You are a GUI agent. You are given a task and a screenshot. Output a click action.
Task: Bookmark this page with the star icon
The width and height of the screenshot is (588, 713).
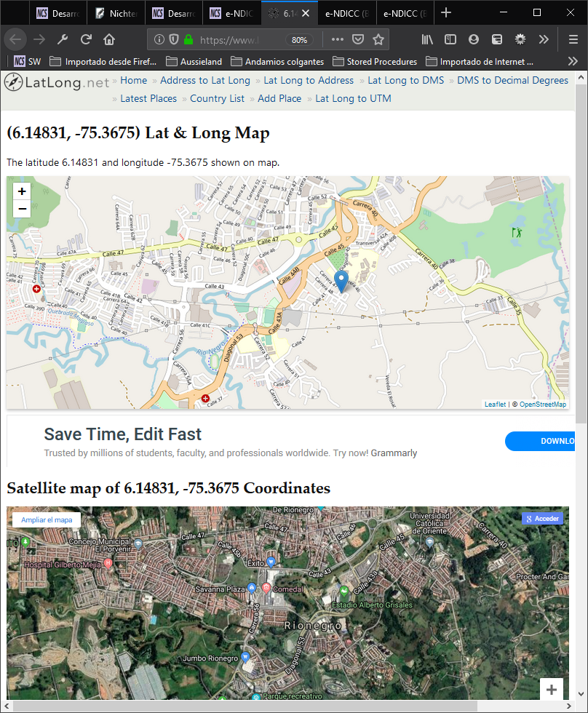pos(378,39)
